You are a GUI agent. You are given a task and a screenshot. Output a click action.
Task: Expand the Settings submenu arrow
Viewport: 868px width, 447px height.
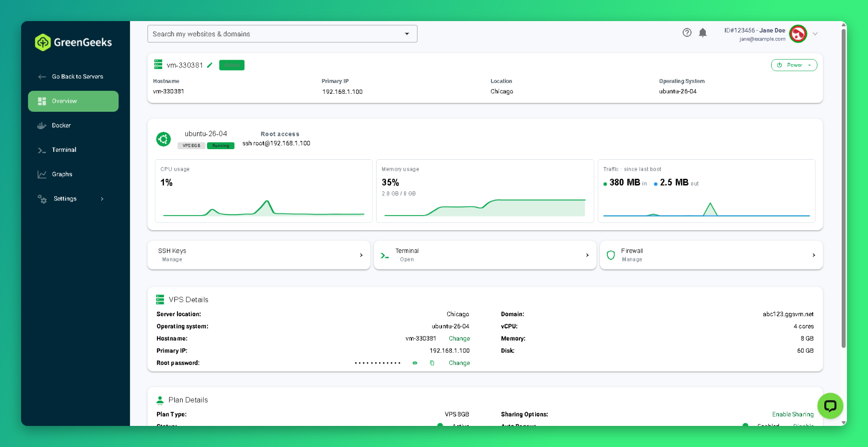click(x=102, y=199)
